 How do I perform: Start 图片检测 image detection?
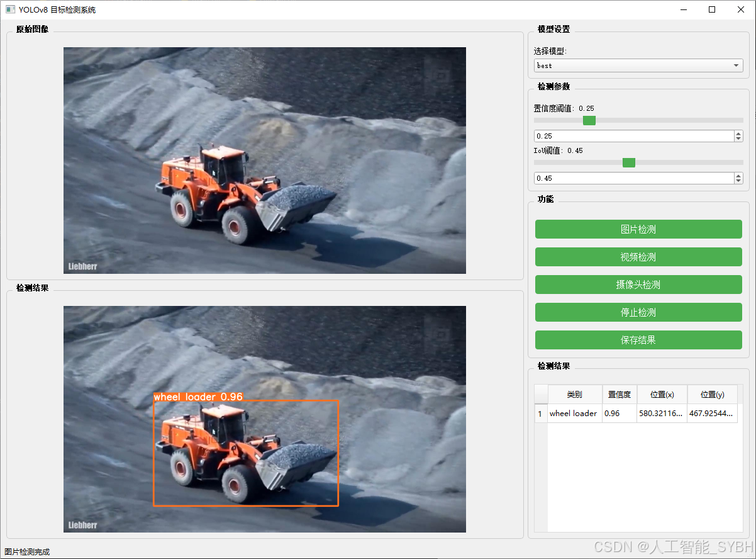tap(638, 229)
